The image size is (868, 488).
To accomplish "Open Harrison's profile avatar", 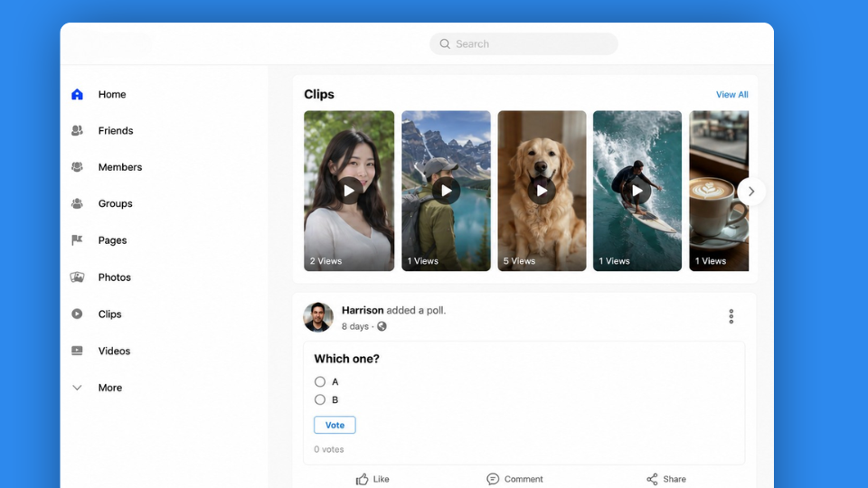I will 318,317.
